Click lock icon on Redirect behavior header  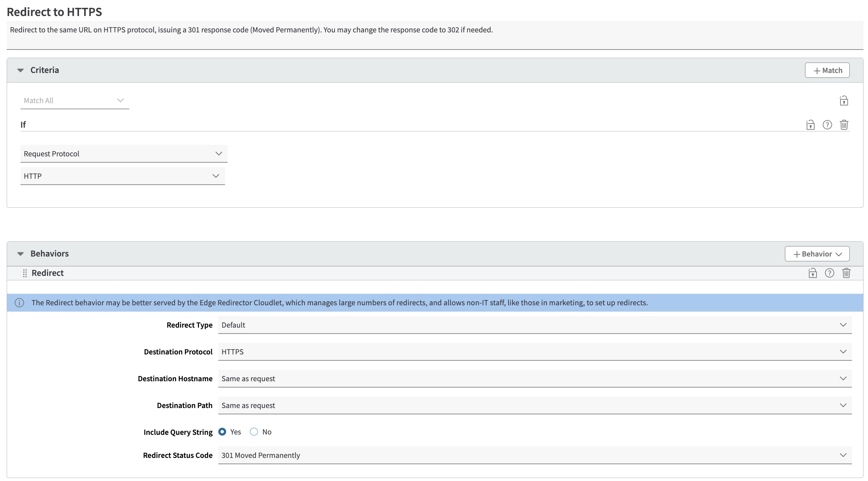pyautogui.click(x=812, y=273)
